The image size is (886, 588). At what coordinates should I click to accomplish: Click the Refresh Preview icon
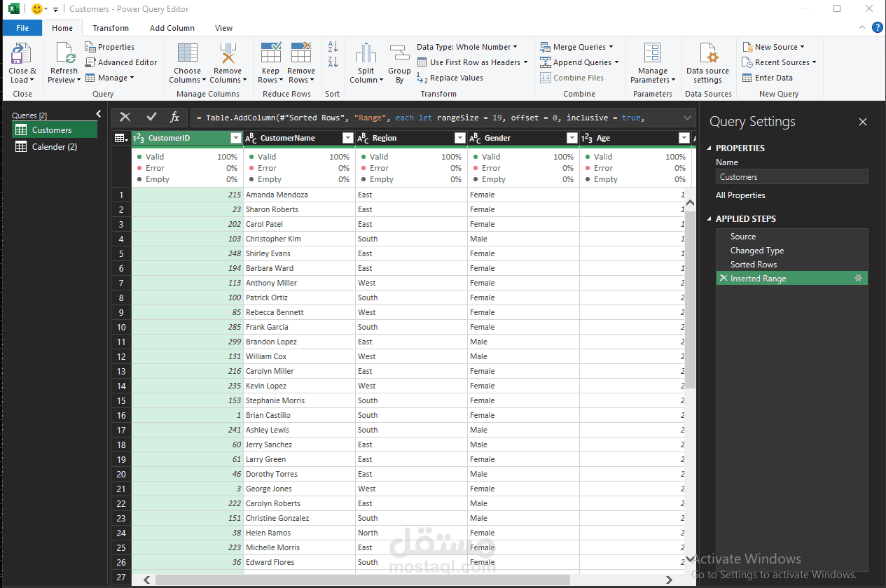pos(64,55)
